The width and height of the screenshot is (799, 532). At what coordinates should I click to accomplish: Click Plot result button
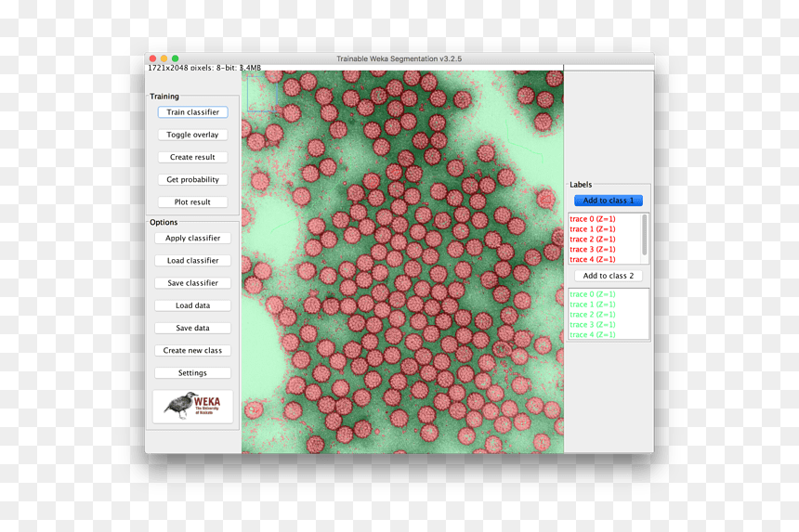[192, 201]
